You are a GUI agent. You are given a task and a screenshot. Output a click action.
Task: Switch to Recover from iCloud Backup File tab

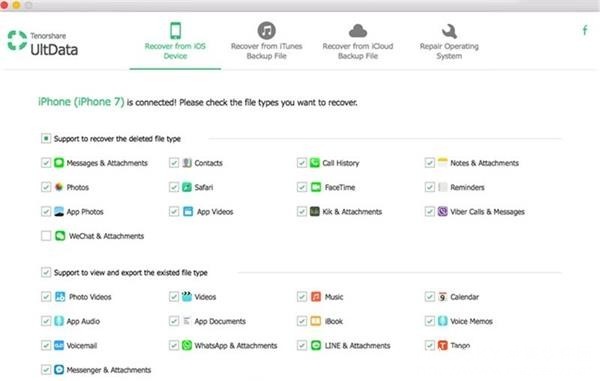point(358,41)
